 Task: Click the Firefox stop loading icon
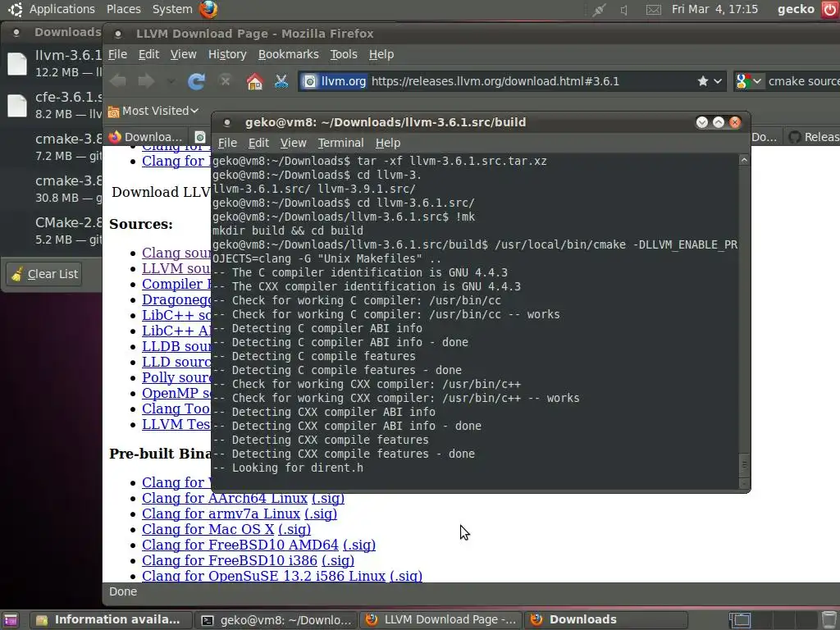point(226,81)
